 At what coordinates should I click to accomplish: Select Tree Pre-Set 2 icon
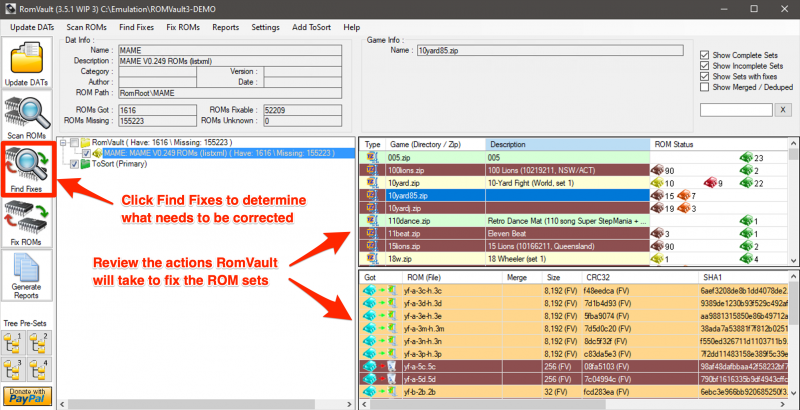(39, 343)
